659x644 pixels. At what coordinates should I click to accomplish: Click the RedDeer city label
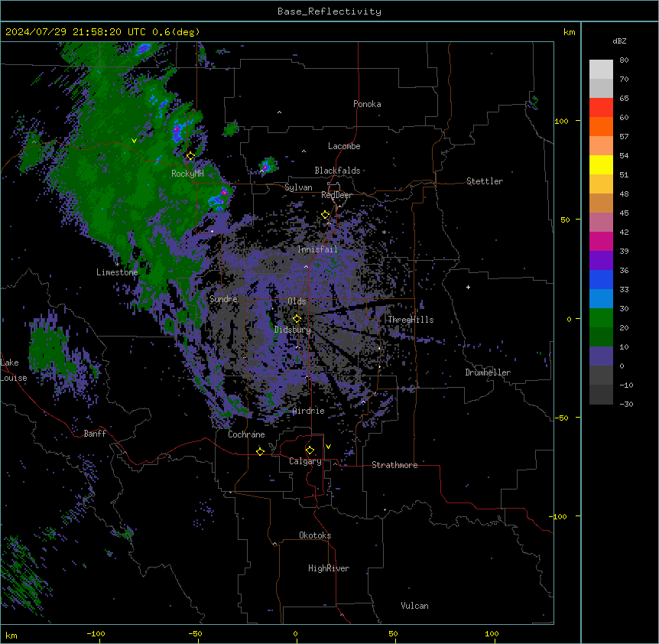(336, 195)
